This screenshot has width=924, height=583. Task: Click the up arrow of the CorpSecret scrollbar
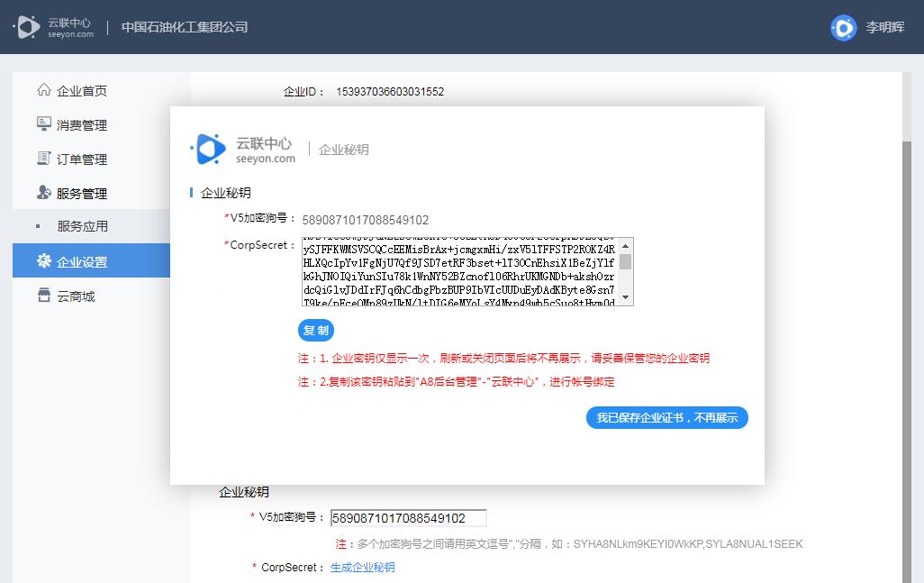pyautogui.click(x=626, y=245)
